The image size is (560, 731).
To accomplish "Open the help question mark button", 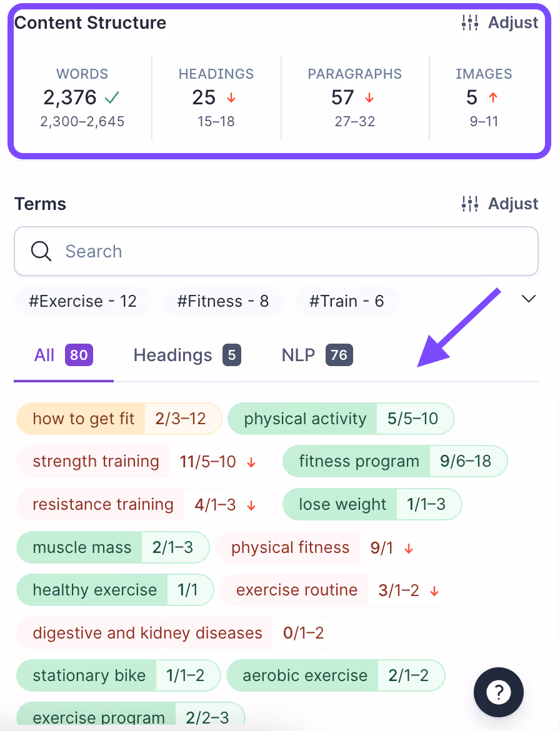I will point(499,692).
